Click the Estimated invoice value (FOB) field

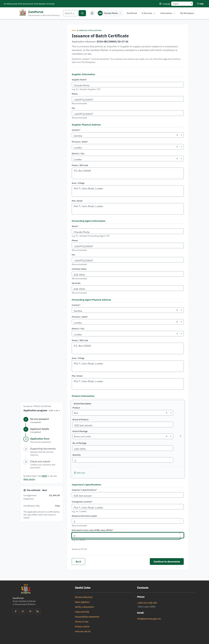[x=128, y=535]
